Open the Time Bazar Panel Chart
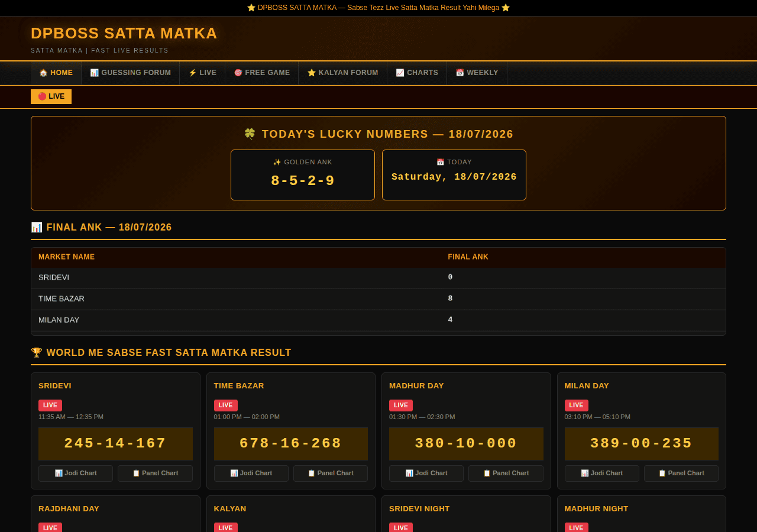 point(331,473)
